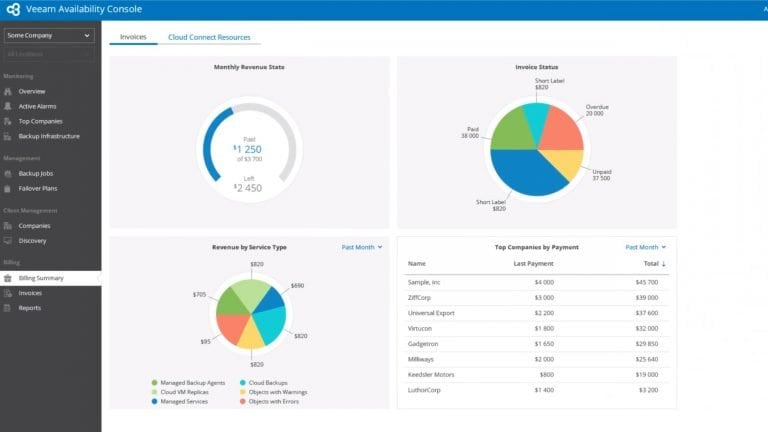Click the Companies sidebar icon
Screen dimensions: 768x432
(x=8, y=226)
